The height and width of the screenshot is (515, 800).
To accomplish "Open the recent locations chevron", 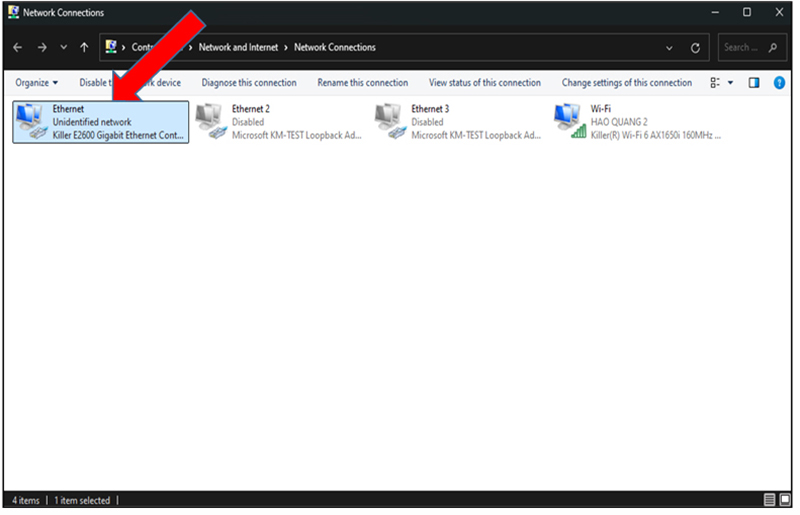I will (63, 47).
